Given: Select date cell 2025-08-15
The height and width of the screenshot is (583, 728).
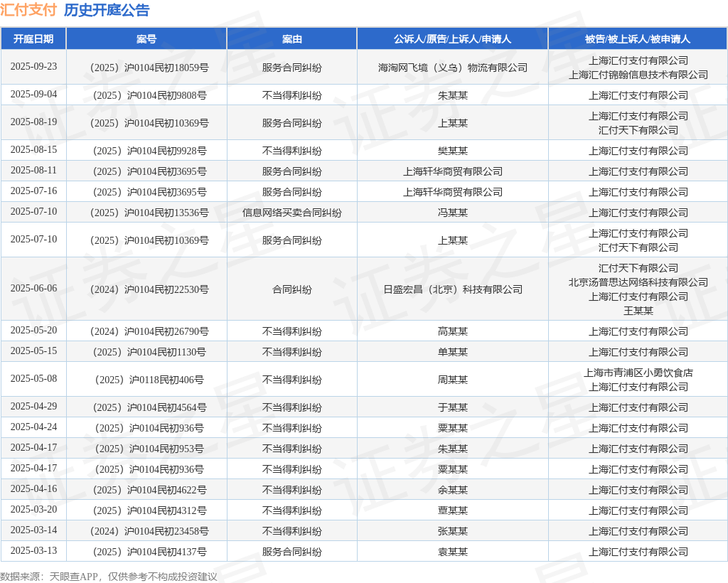Looking at the screenshot, I should click(x=33, y=150).
